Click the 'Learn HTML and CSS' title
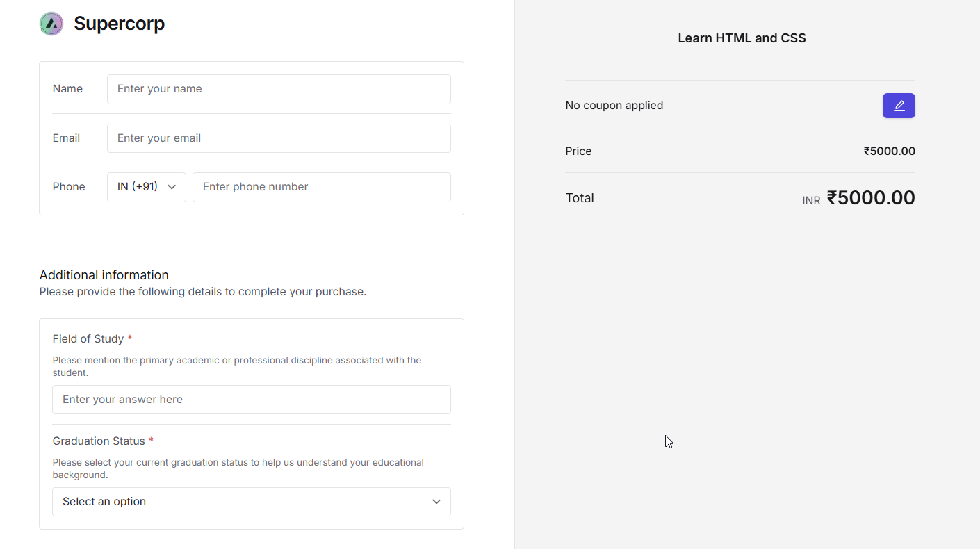The height and width of the screenshot is (549, 980). [x=742, y=38]
